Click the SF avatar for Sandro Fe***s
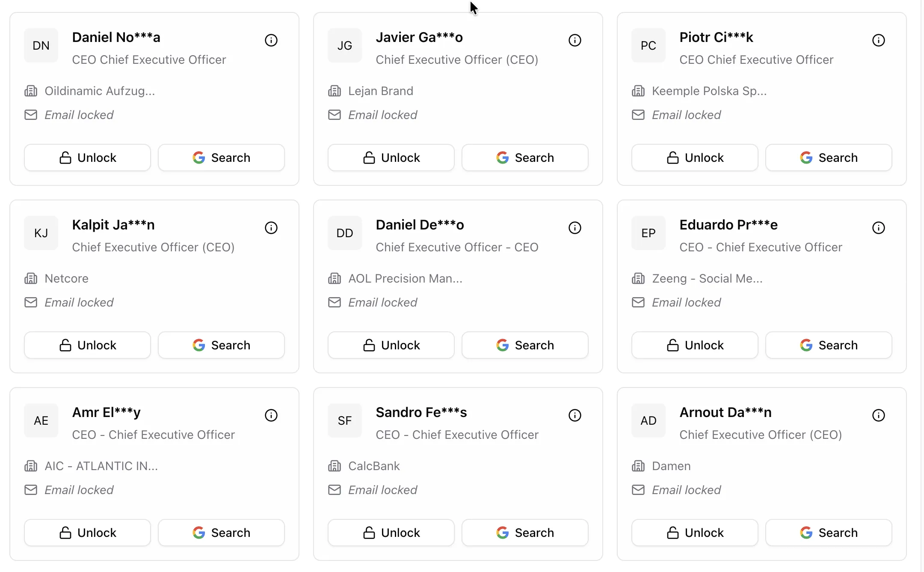924x572 pixels. pos(344,420)
